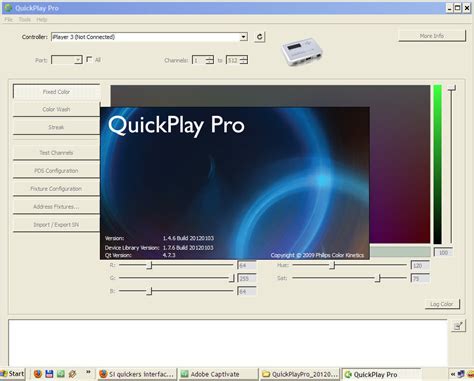
Task: Click the G value field showing 255
Action: coord(247,278)
